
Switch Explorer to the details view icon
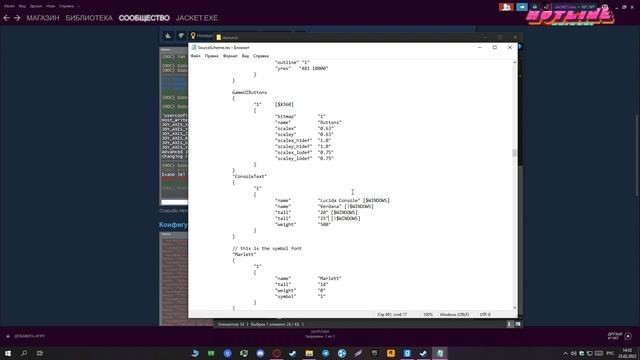510,324
